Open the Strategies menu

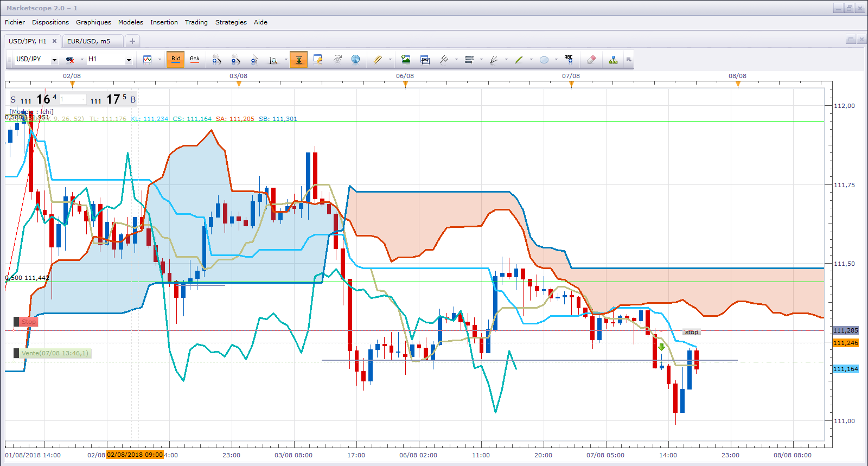click(231, 22)
